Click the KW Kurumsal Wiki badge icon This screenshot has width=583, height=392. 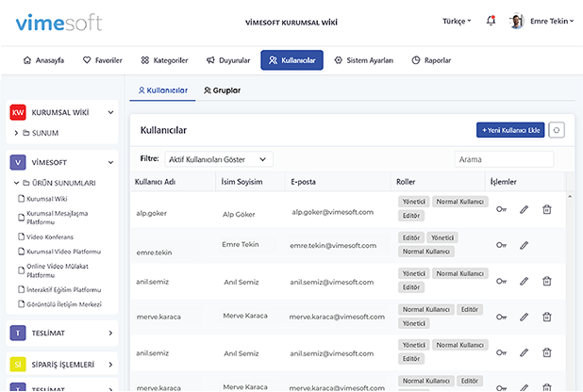tap(17, 113)
